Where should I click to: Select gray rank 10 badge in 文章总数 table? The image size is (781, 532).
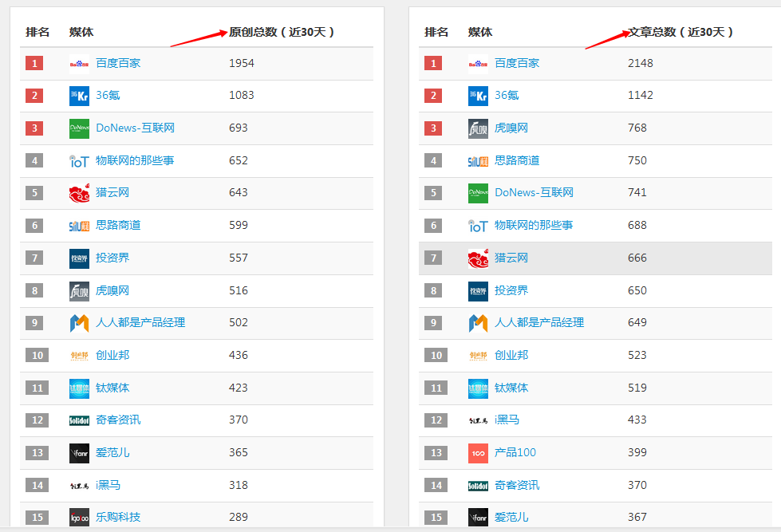click(436, 355)
